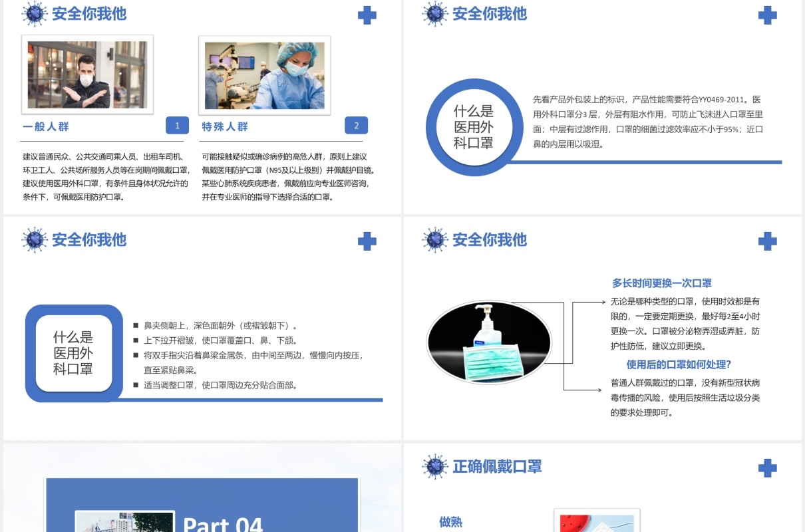Select the 一般人群 heading
The height and width of the screenshot is (532, 805).
click(46, 126)
